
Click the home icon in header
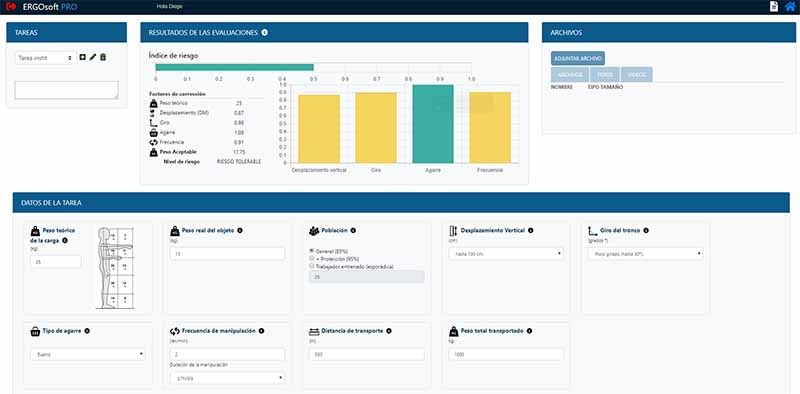790,7
